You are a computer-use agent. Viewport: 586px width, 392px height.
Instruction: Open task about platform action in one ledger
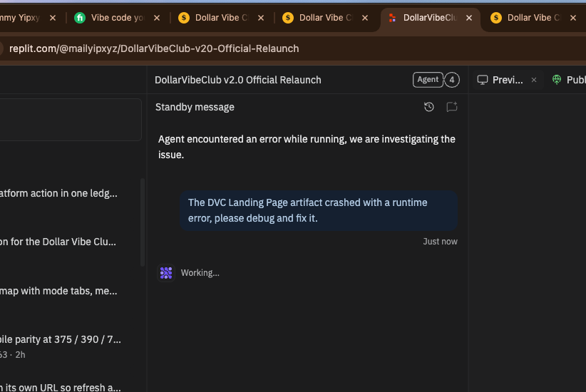pos(58,193)
